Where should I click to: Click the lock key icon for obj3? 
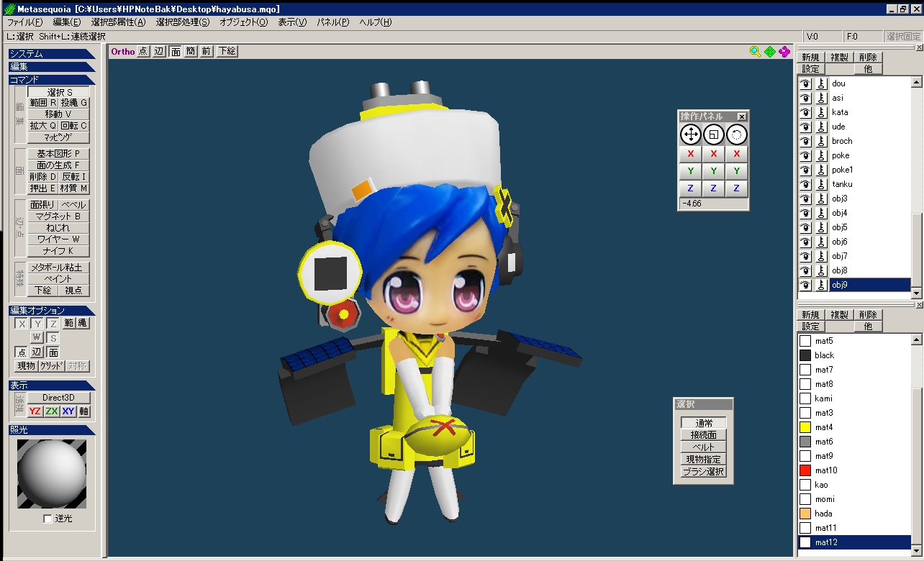pyautogui.click(x=821, y=199)
